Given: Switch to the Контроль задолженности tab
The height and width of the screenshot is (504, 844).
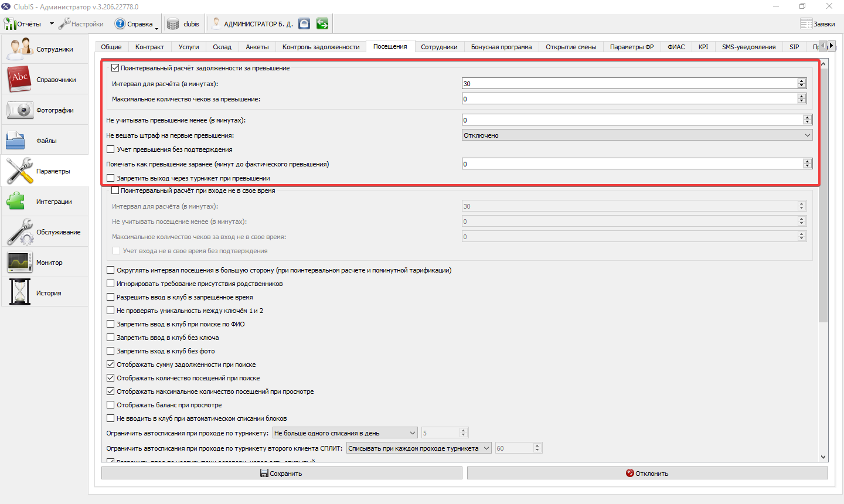Looking at the screenshot, I should click(321, 47).
